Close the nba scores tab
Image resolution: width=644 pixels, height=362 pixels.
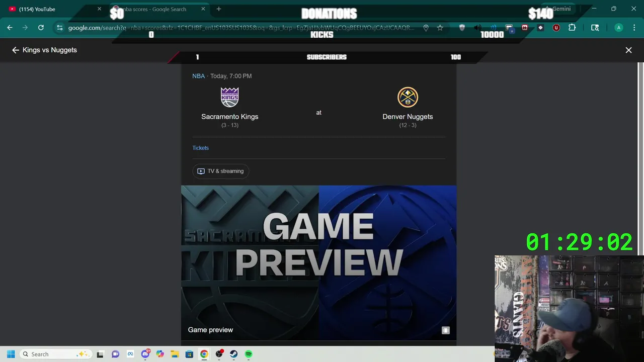(203, 9)
